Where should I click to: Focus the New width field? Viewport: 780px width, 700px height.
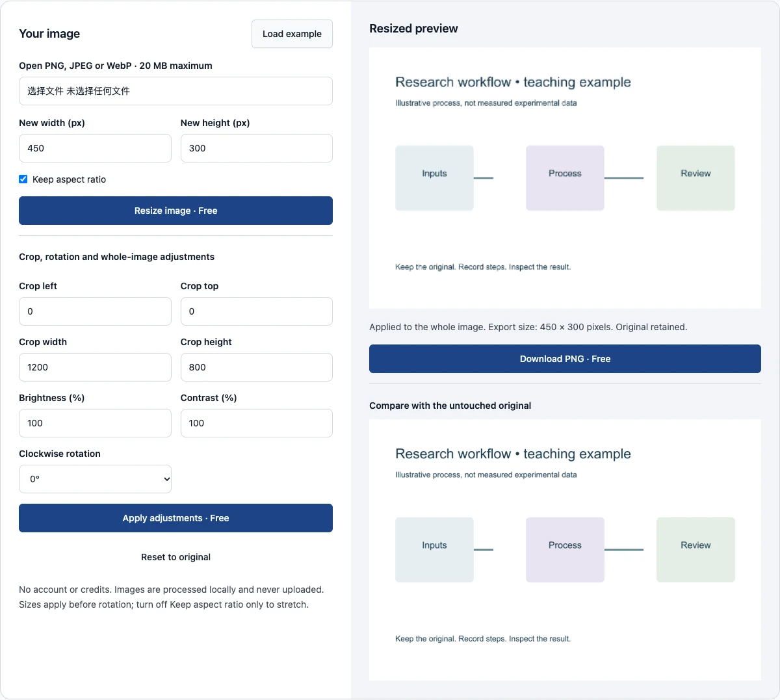point(95,148)
